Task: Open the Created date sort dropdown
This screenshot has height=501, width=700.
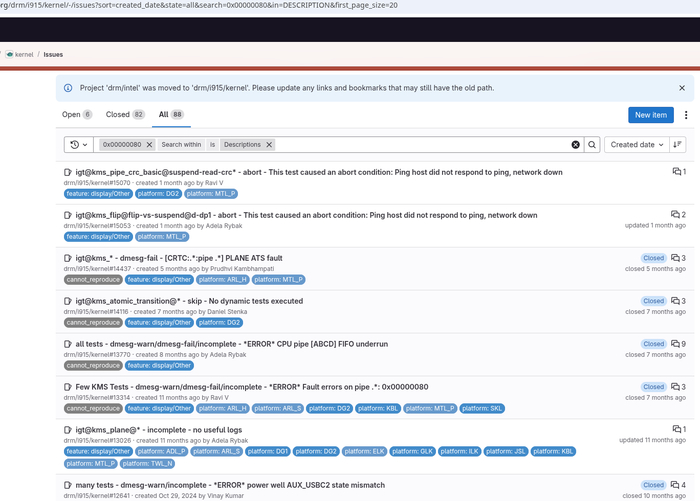Action: pyautogui.click(x=637, y=145)
